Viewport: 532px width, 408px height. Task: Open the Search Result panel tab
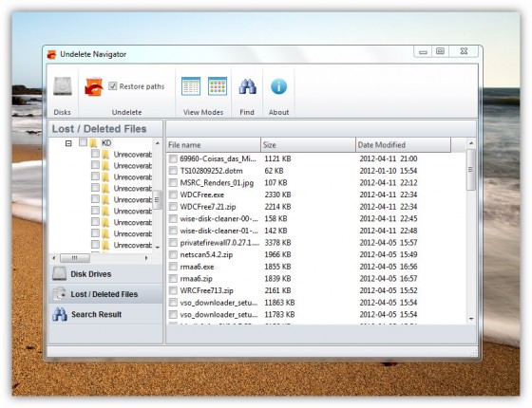coord(105,314)
